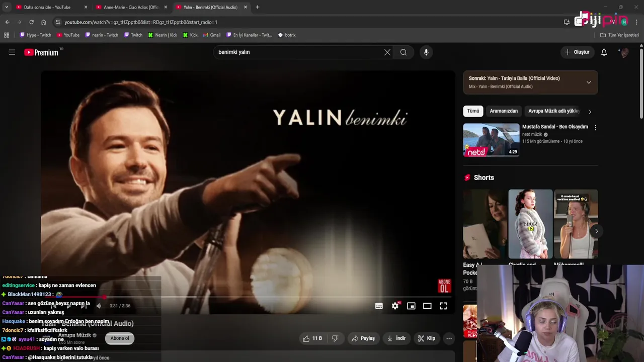Seek on the video progress bar

[248, 297]
